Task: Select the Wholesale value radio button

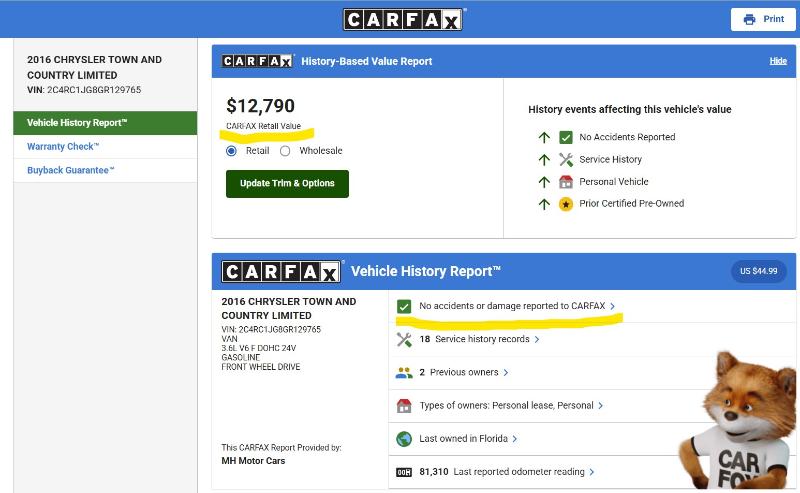Action: pos(285,151)
